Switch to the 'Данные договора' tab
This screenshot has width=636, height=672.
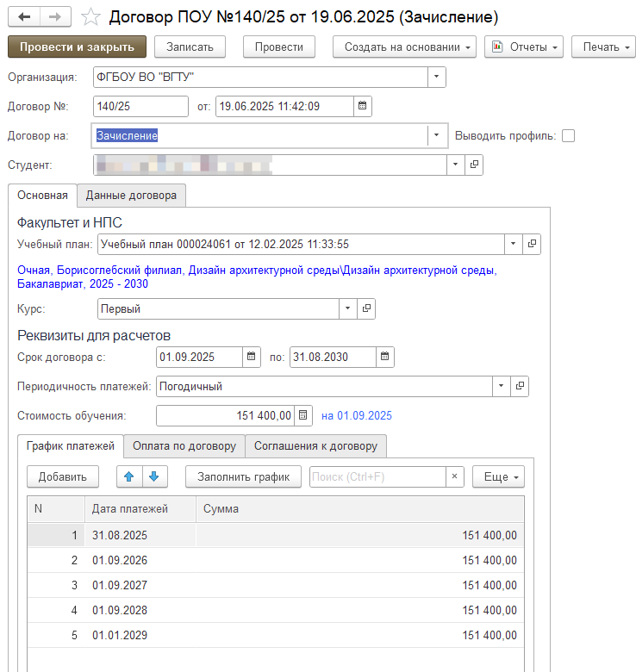(x=131, y=196)
